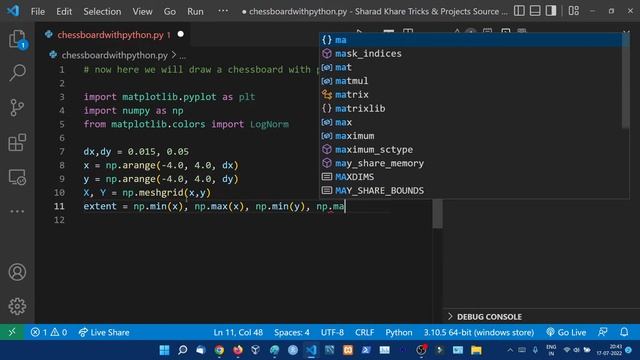This screenshot has height=360, width=640.
Task: Launch Go Live server
Action: click(x=566, y=332)
